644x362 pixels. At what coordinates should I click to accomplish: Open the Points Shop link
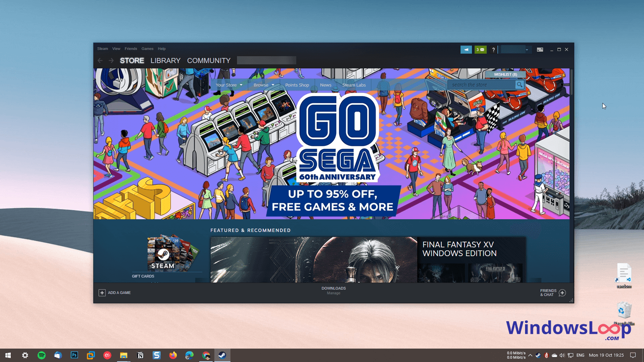297,85
